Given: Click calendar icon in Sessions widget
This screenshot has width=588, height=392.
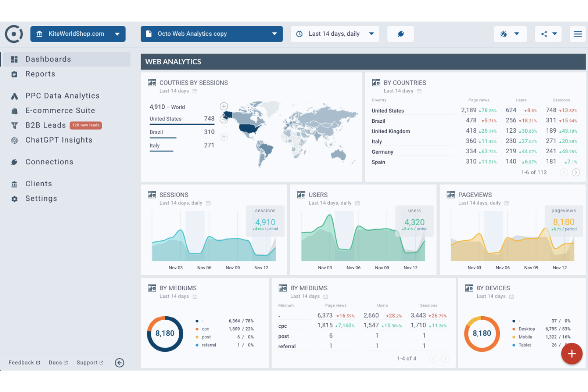Looking at the screenshot, I should [208, 203].
